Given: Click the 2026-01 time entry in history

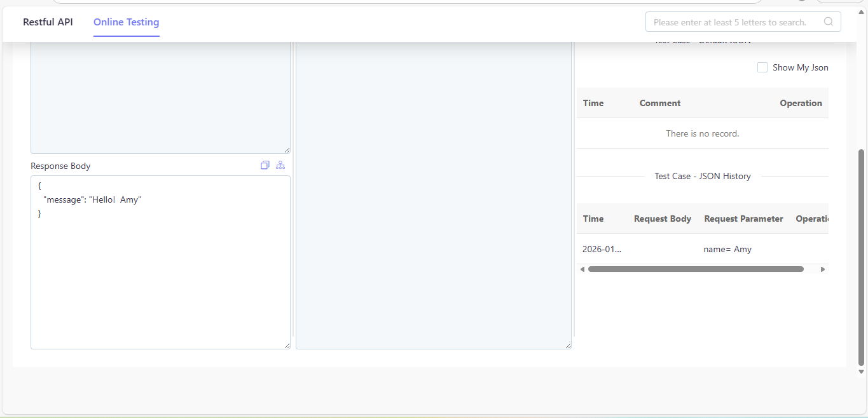Looking at the screenshot, I should tap(602, 249).
